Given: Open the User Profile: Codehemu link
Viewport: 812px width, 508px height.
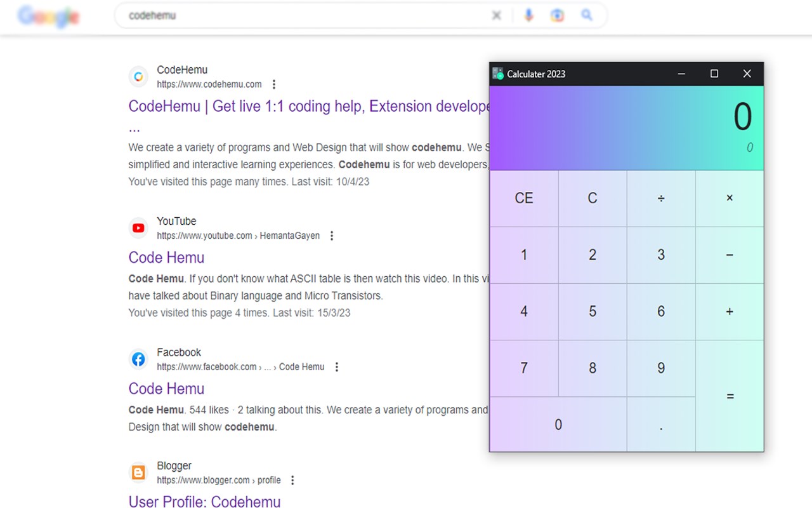Looking at the screenshot, I should tap(204, 502).
